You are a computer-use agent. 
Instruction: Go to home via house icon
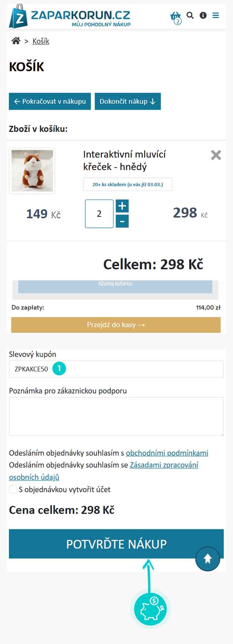[x=16, y=41]
